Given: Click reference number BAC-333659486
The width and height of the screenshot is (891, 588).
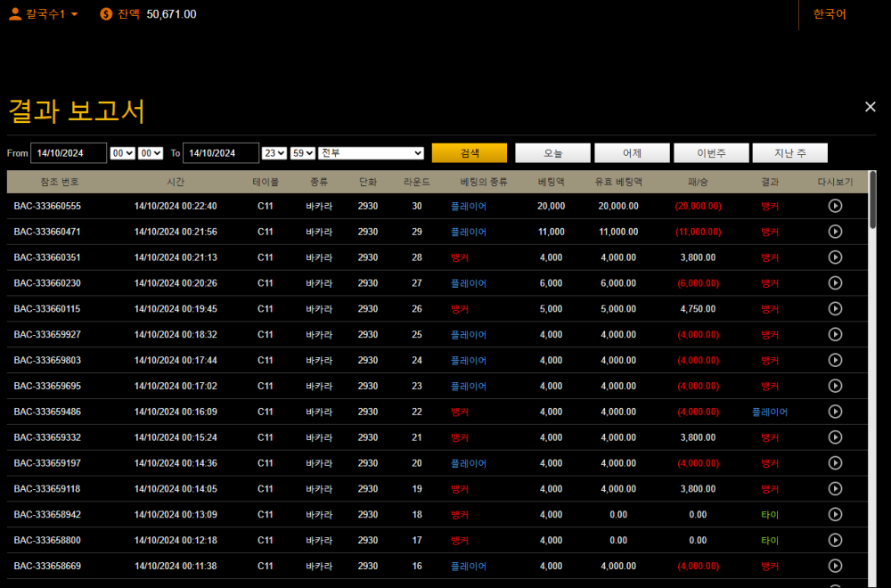Looking at the screenshot, I should [x=47, y=412].
